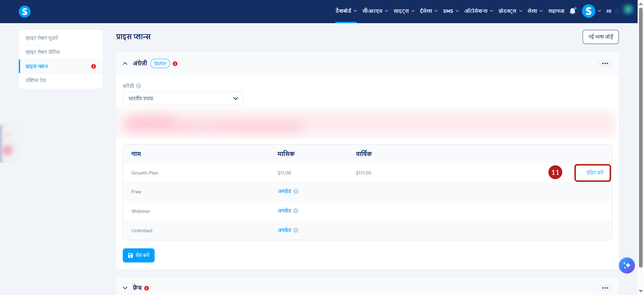Viewport: 644px width, 295px height.
Task: Click the $17.00 monthly price
Action: point(284,173)
